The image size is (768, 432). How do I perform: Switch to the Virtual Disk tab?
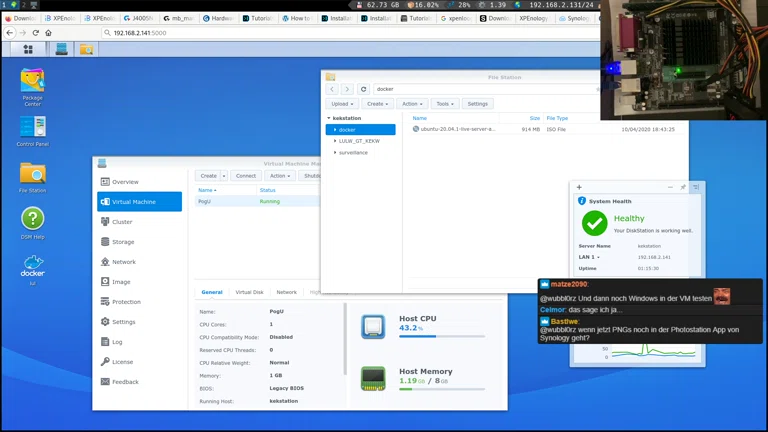coord(249,292)
